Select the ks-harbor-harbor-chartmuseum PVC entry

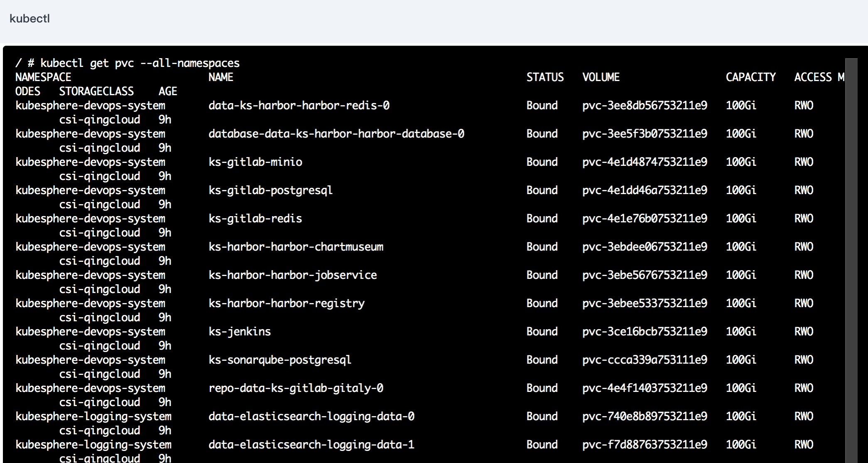pos(296,246)
